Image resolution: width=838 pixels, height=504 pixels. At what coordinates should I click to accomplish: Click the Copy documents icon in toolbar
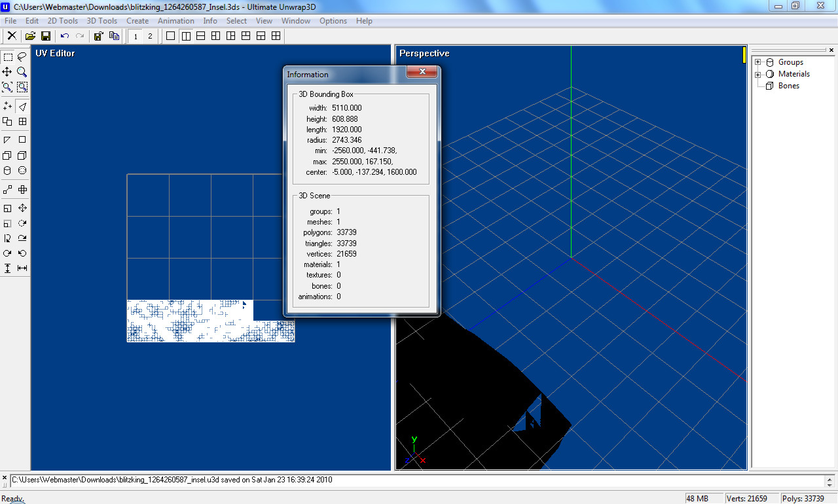tap(114, 36)
